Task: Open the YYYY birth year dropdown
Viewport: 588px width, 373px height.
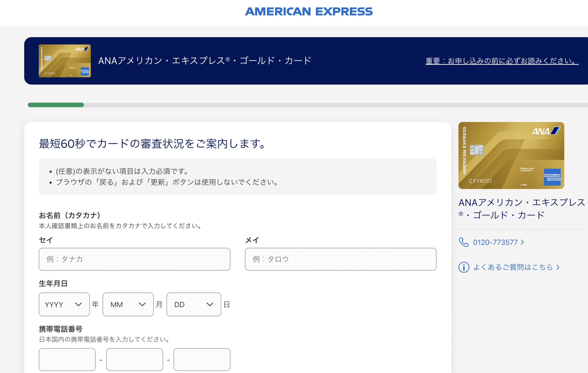Action: pyautogui.click(x=64, y=304)
